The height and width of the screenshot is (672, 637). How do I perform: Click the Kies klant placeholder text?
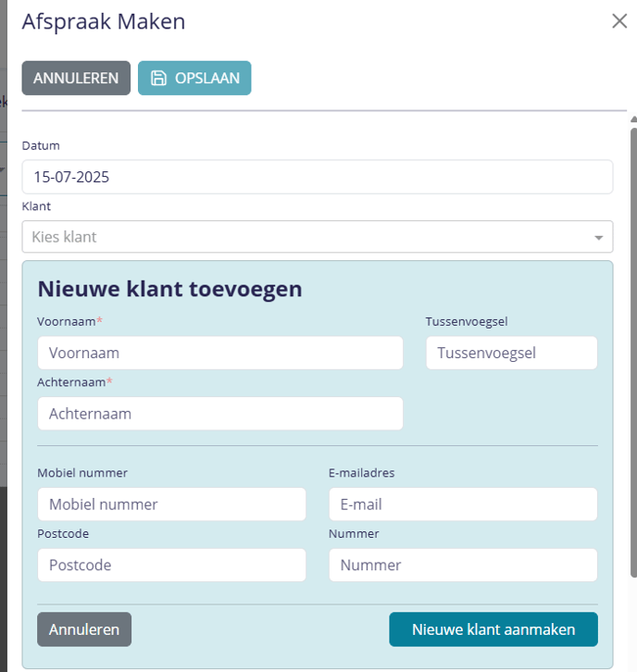click(65, 237)
